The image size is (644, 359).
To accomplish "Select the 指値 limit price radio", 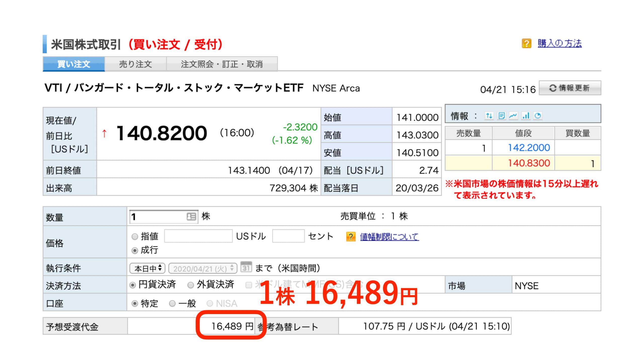I will click(135, 237).
